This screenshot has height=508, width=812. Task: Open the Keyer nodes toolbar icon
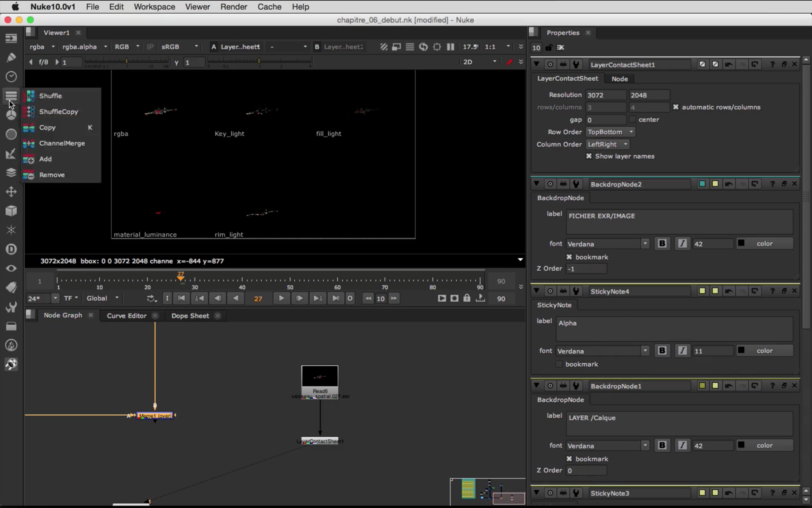click(x=11, y=154)
